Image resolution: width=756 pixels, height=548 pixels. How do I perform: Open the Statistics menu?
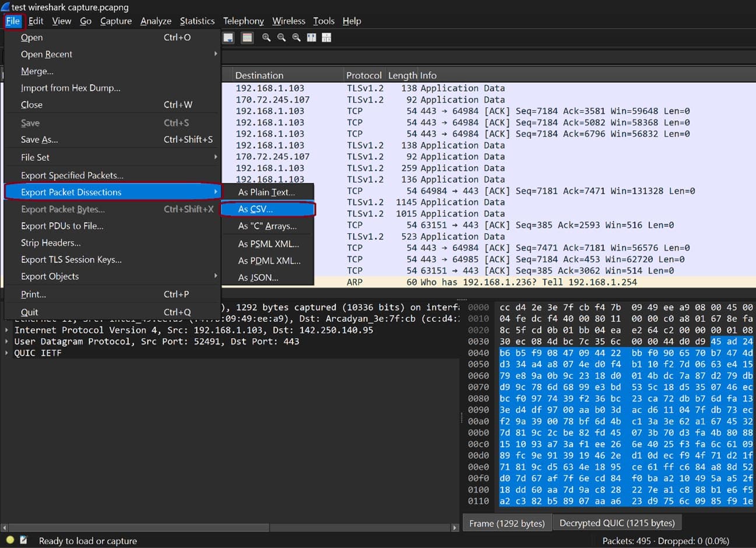(x=197, y=21)
